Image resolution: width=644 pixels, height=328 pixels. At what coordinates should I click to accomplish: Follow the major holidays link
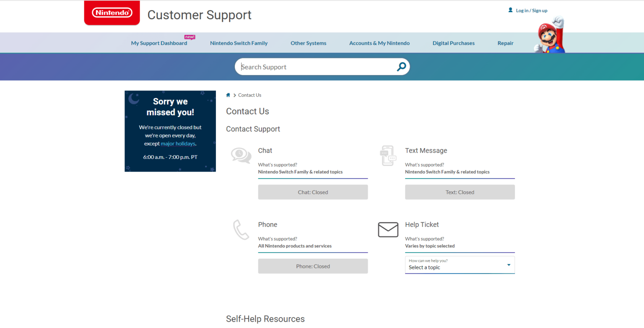(x=178, y=143)
